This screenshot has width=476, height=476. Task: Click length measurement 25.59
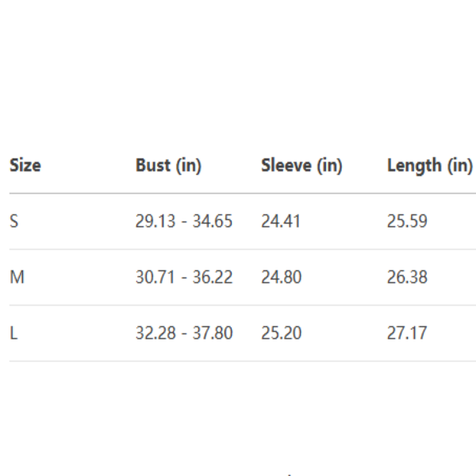(407, 221)
